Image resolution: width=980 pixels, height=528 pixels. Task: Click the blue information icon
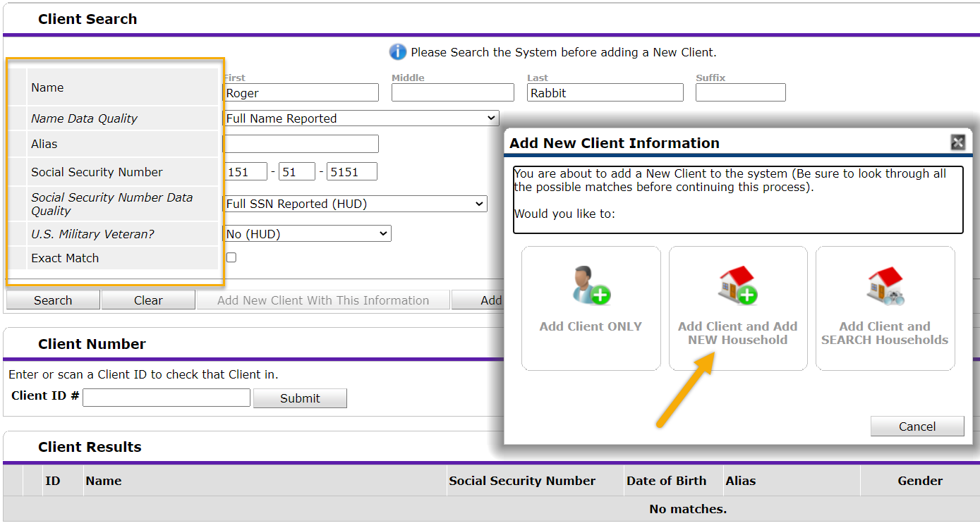tap(398, 52)
